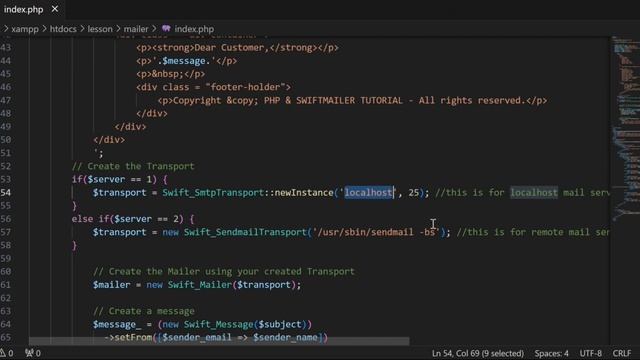Screen dimensions: 640x360
Task: Click the horizontal scrollbar of the editor
Action: pos(219,341)
